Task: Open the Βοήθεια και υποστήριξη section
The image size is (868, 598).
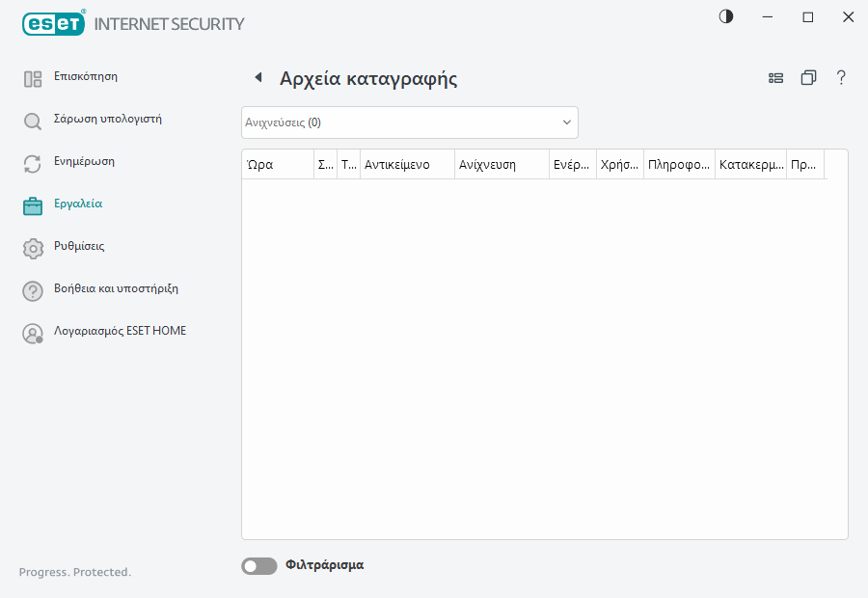Action: click(115, 289)
